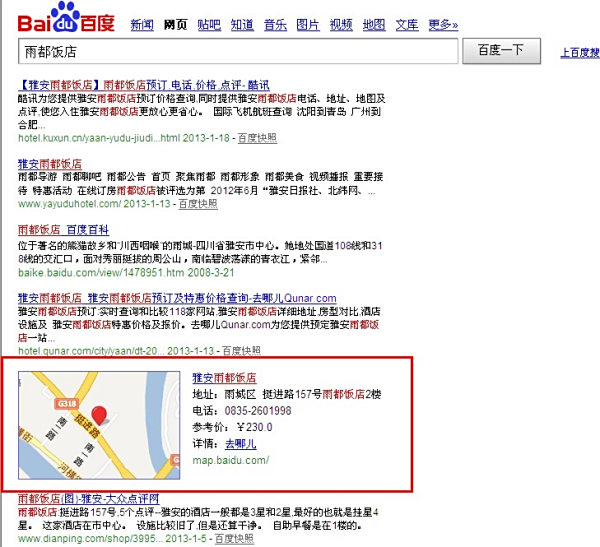Open 百度快照 for the hotel.qunar.com result
Viewport: 600px width, 547px height.
tap(241, 350)
